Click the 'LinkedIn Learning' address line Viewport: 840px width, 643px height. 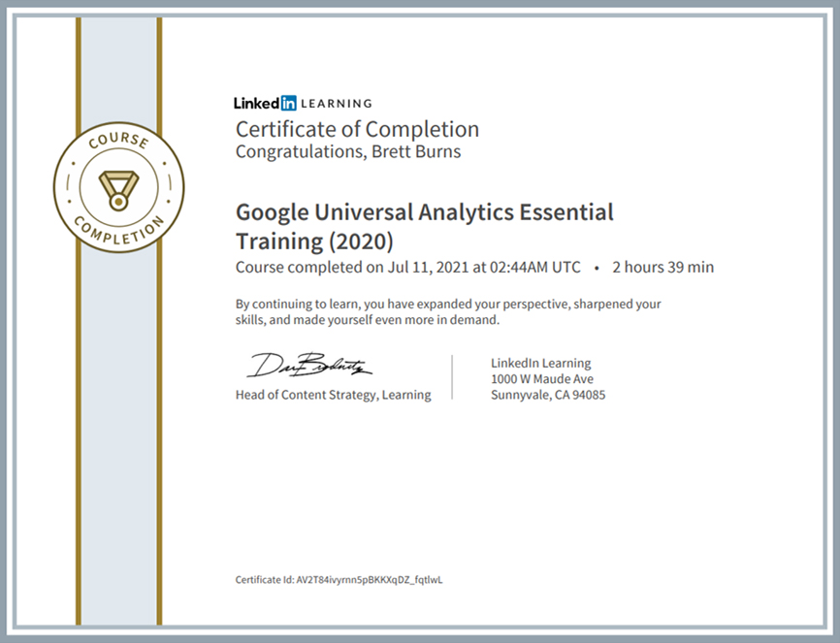541,363
